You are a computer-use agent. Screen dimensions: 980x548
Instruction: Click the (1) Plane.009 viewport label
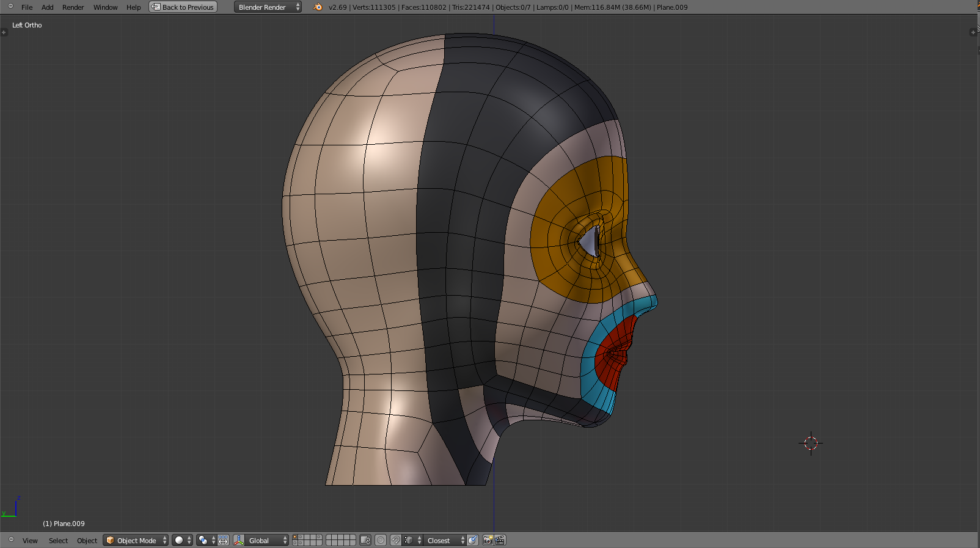pyautogui.click(x=64, y=524)
